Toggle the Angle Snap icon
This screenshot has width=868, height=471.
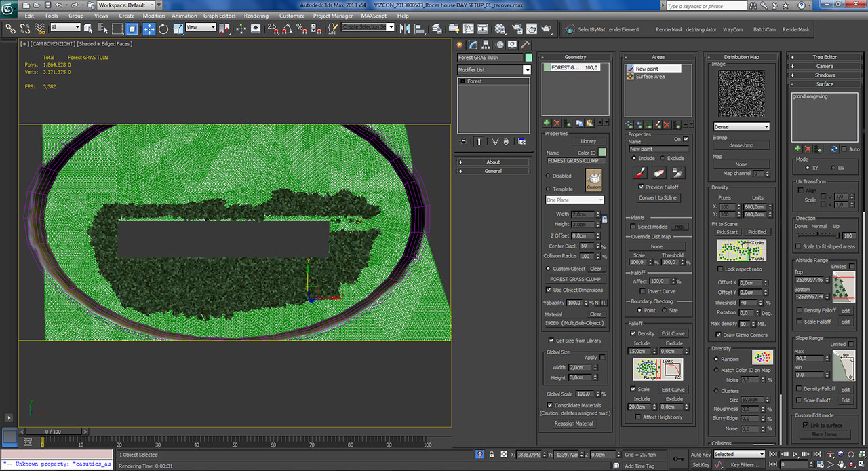tap(287, 29)
